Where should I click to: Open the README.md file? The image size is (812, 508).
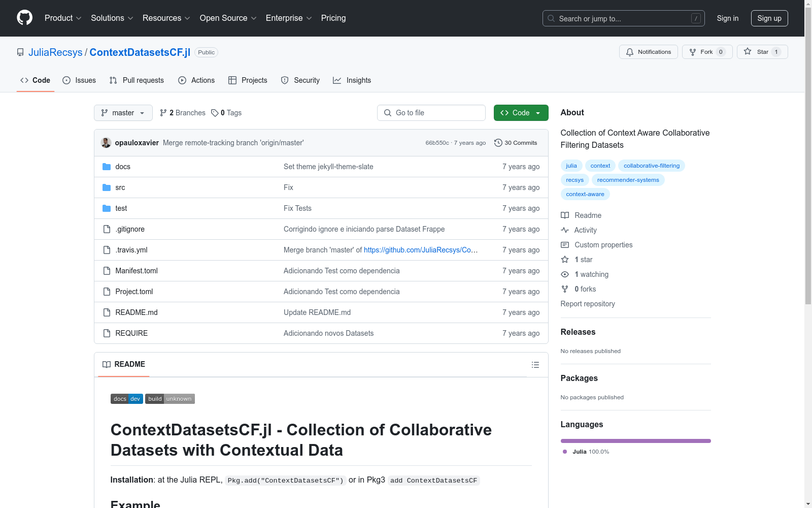tap(137, 312)
